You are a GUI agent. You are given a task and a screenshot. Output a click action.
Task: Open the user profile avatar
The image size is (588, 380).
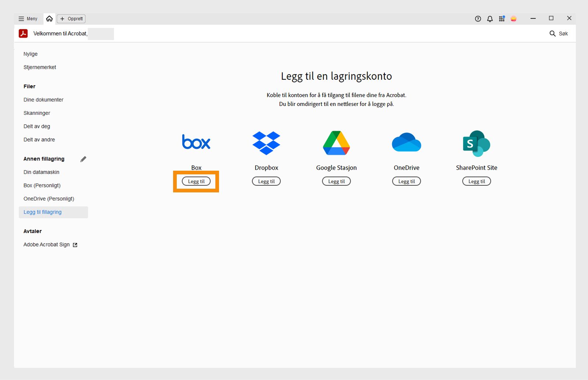point(514,19)
